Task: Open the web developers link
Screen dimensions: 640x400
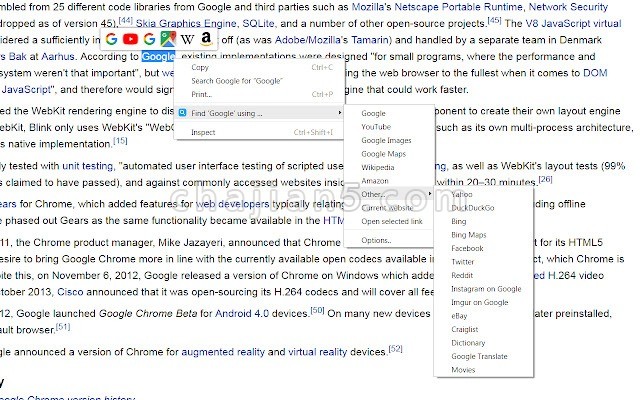Action: tap(232, 204)
